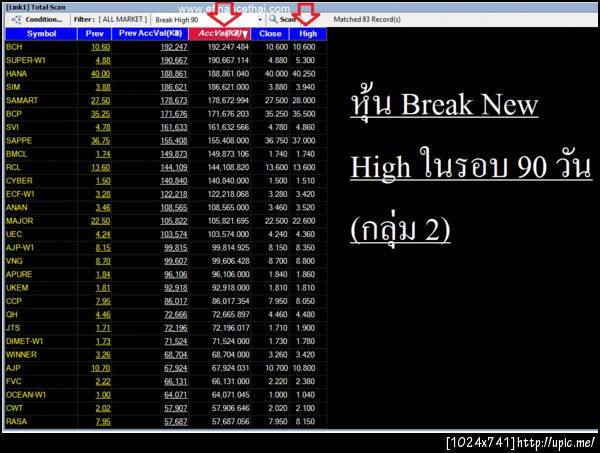Viewport: 600px width, 453px height.
Task: Select the OCEAN-W1 symbol
Action: (26, 395)
